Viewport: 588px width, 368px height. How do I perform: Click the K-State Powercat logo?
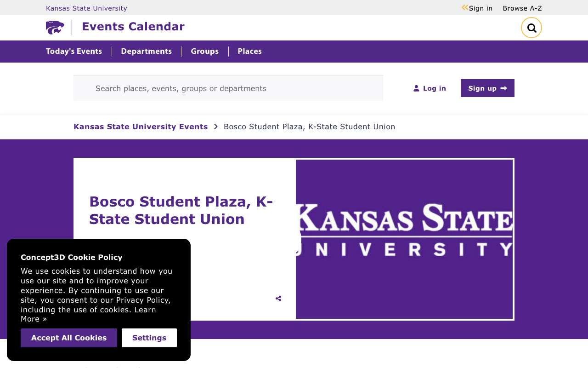[x=55, y=28]
